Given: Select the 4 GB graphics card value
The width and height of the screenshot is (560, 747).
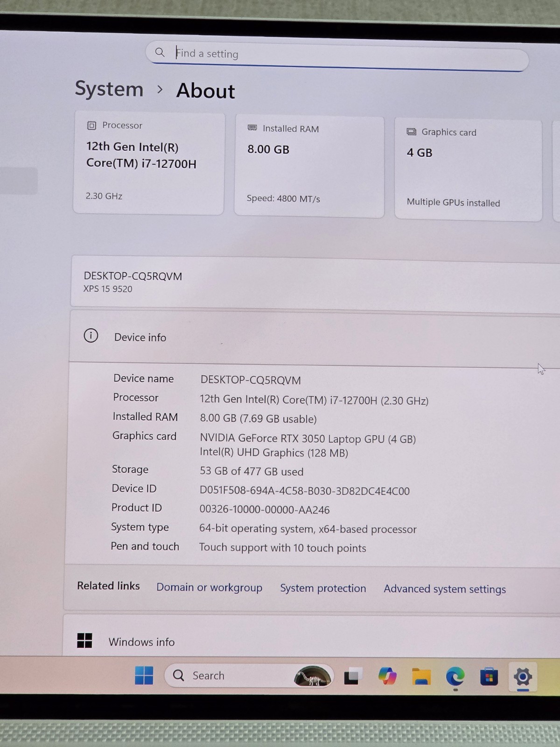Looking at the screenshot, I should [x=420, y=153].
